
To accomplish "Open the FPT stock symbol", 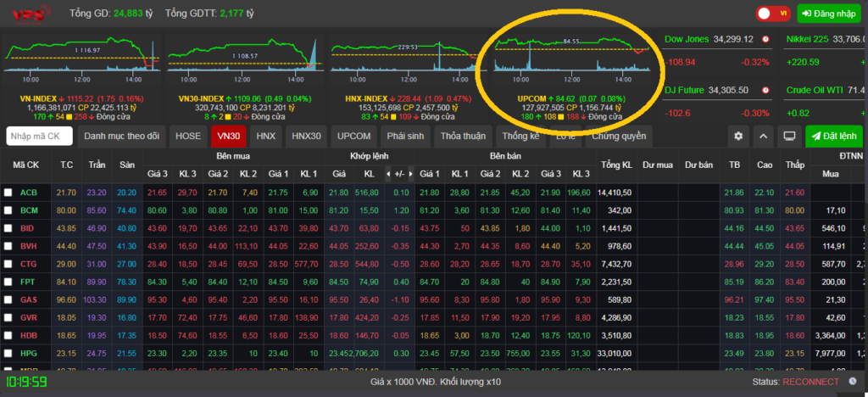I will tap(28, 282).
